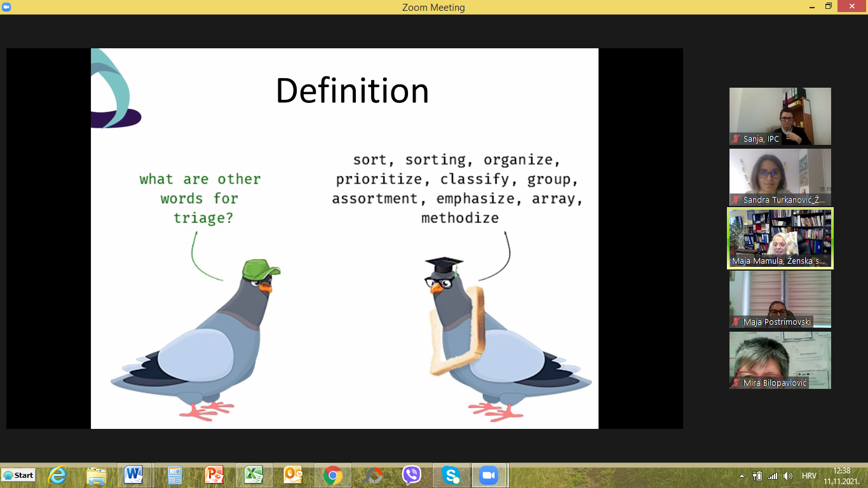Click the Windows Start button
868x488 pixels.
click(x=18, y=475)
